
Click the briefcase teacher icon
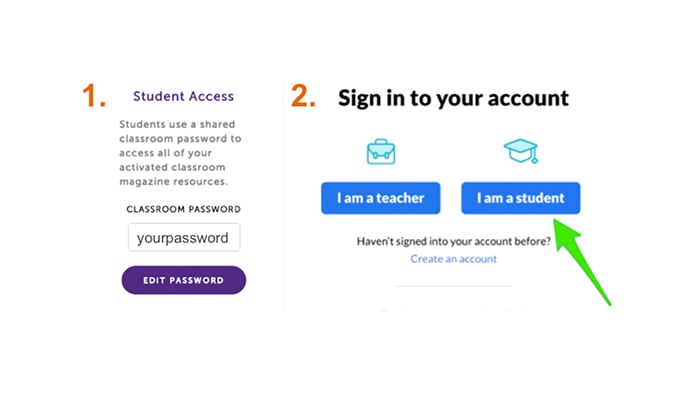[x=380, y=152]
